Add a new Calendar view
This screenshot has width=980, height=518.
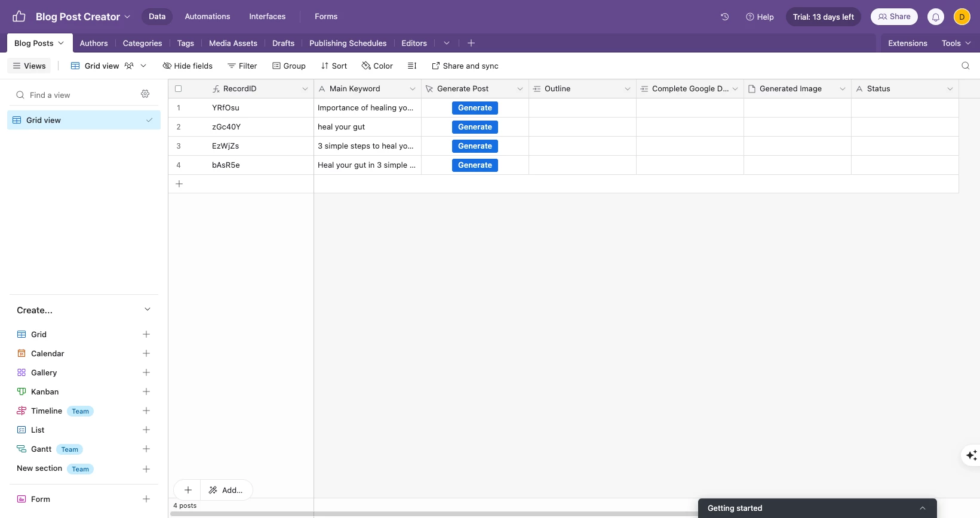click(x=146, y=353)
